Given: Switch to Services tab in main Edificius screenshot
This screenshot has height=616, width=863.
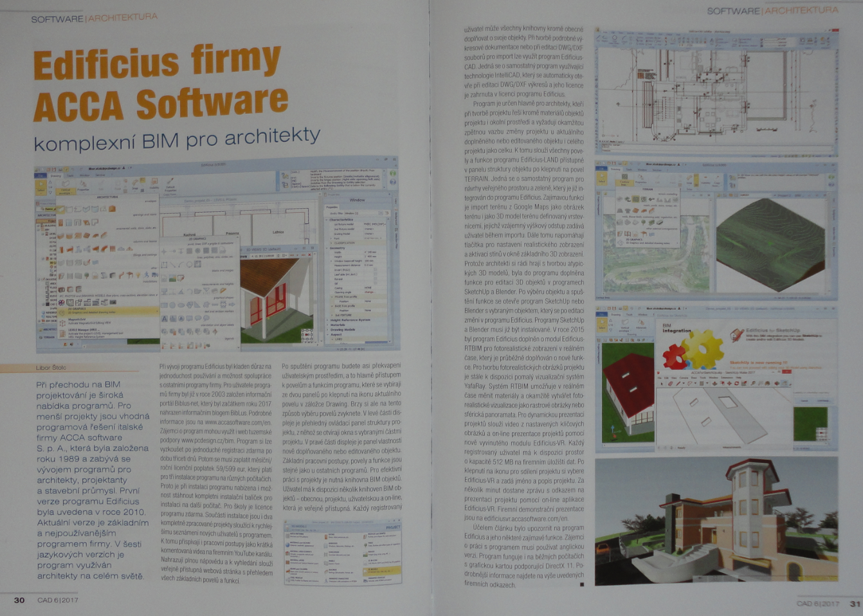Looking at the screenshot, I should tap(100, 175).
